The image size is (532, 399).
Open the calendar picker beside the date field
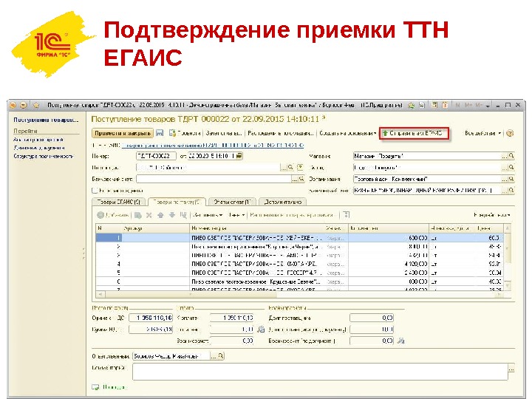pyautogui.click(x=239, y=156)
